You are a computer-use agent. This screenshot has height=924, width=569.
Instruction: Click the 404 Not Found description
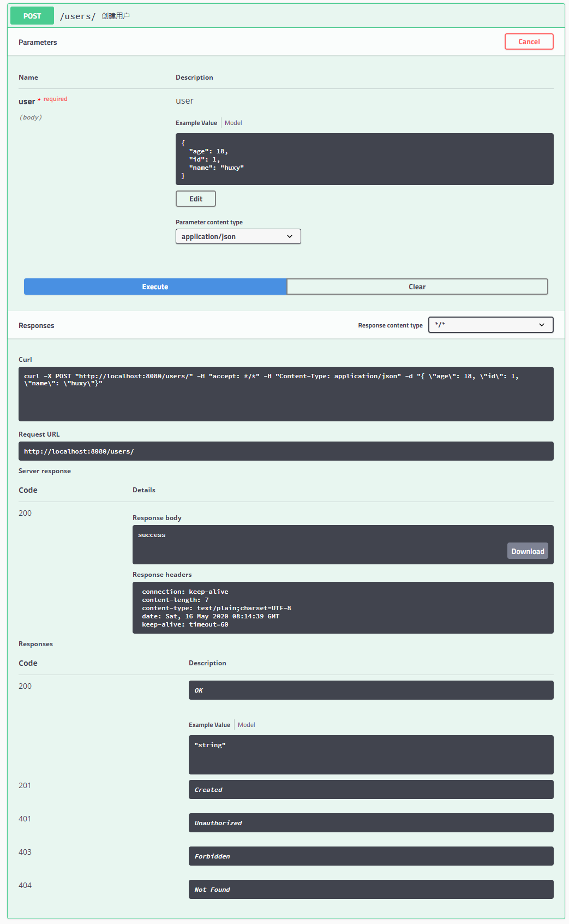tap(371, 890)
